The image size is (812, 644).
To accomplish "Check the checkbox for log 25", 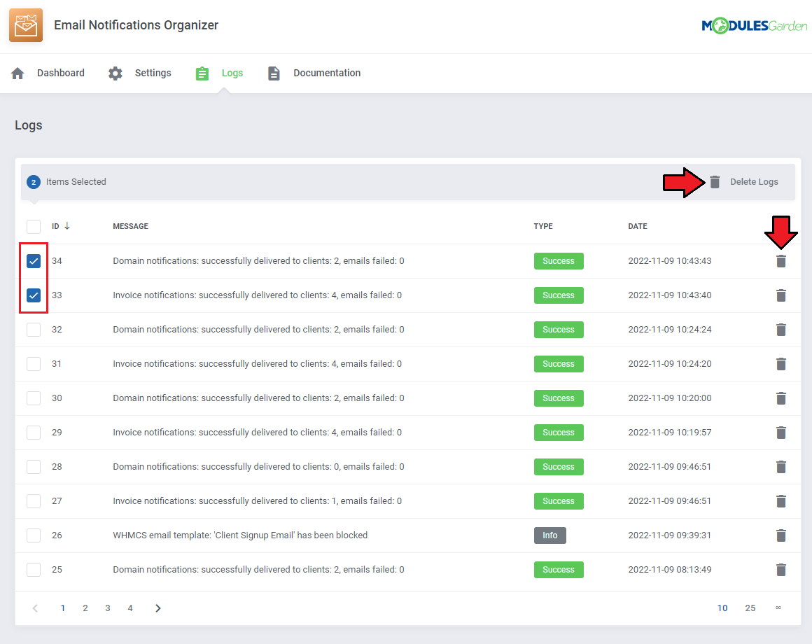I will (x=34, y=570).
